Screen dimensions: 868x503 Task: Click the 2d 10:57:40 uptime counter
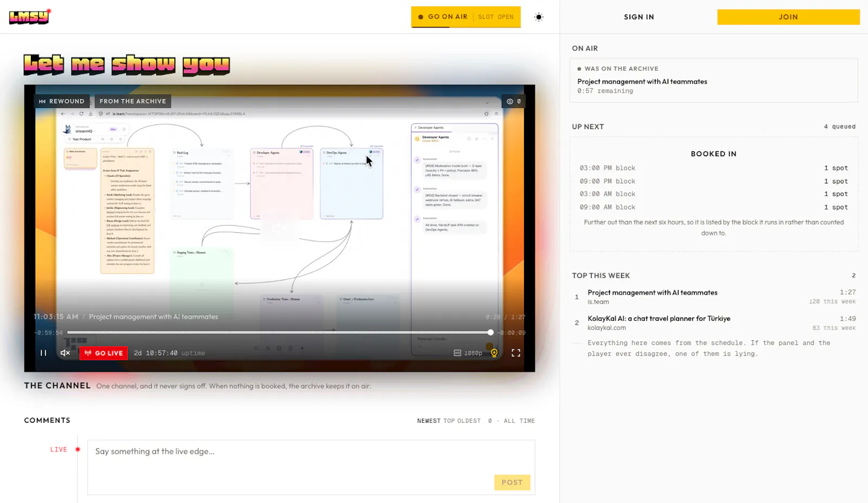169,353
